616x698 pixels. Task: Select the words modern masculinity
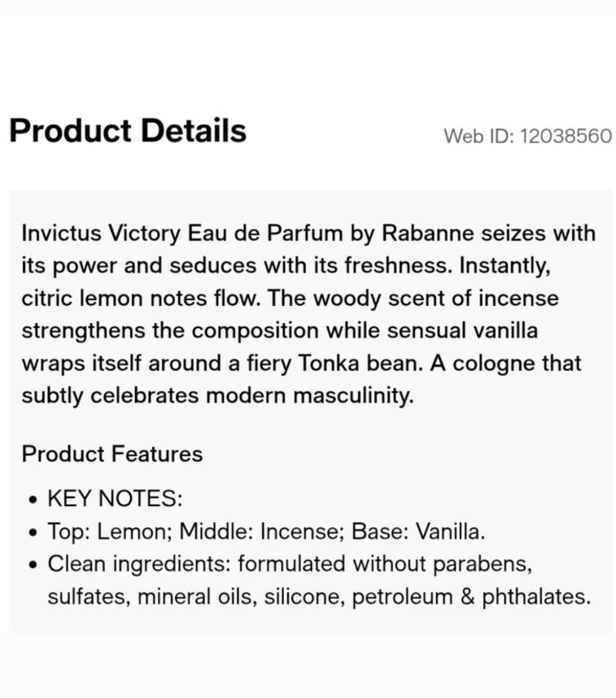[x=309, y=395]
